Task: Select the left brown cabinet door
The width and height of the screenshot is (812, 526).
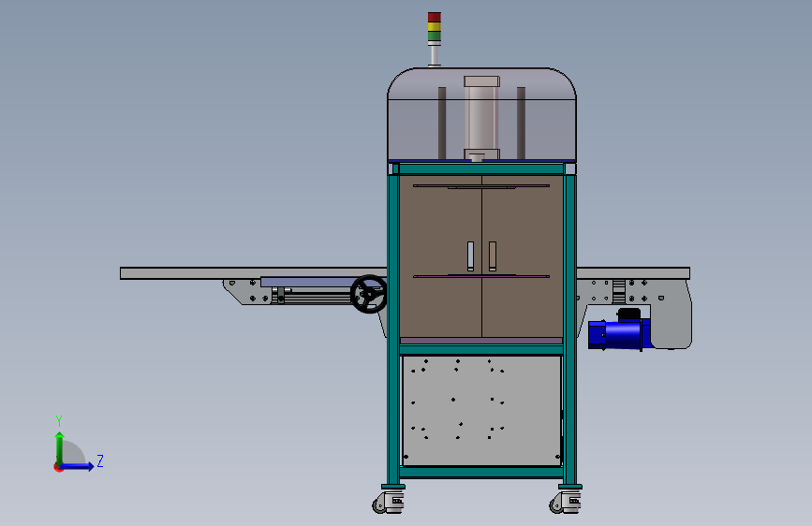Action: click(x=441, y=256)
